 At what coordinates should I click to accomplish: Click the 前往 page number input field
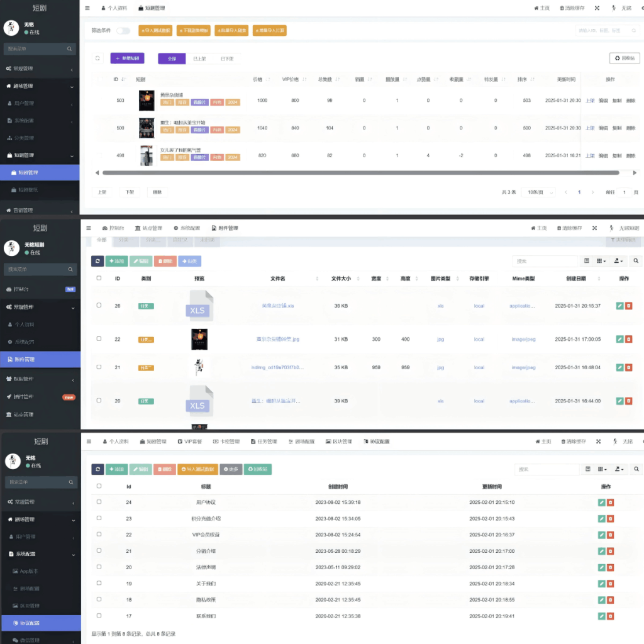624,192
